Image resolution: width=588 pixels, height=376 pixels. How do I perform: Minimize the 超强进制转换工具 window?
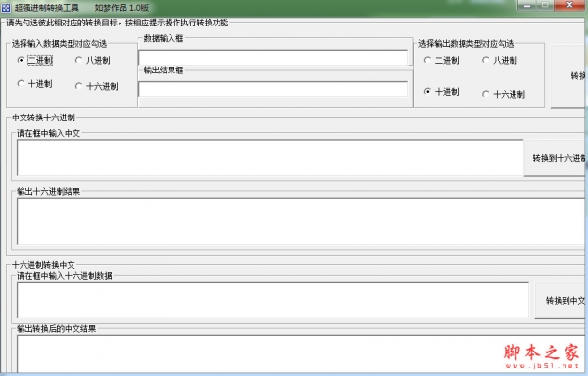[527, 5]
